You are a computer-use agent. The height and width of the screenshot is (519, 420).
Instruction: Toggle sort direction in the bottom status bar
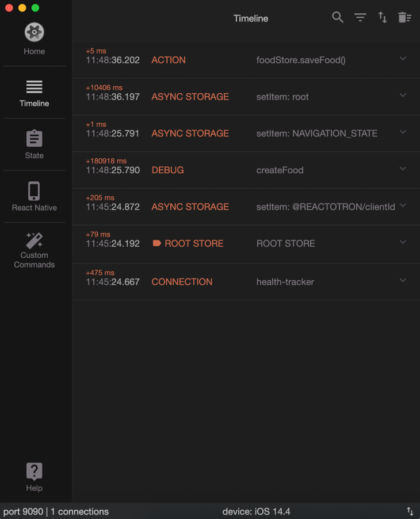(x=410, y=511)
